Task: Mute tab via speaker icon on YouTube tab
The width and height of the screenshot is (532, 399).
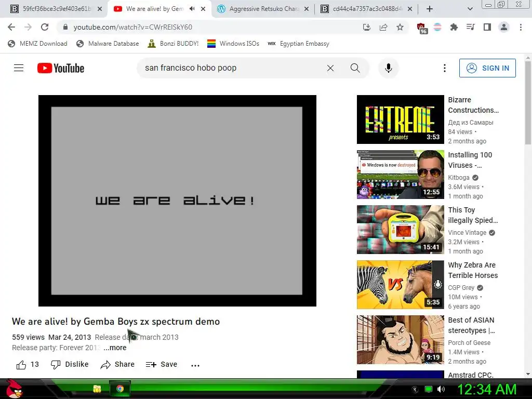Action: pyautogui.click(x=192, y=9)
